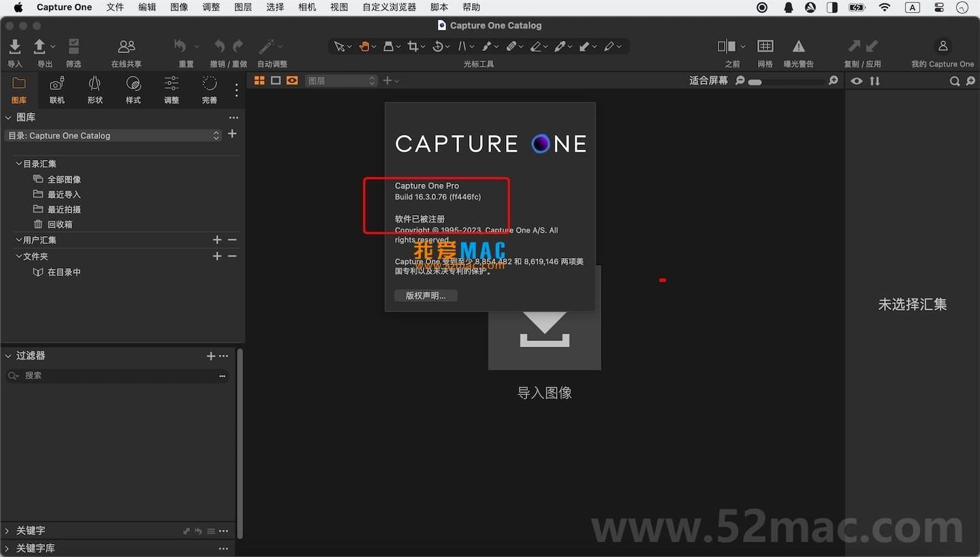
Task: Select the draw mask brush tool
Action: click(x=487, y=46)
